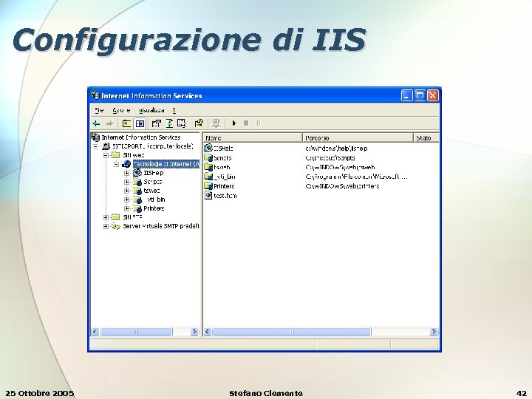532x399 pixels.
Task: Select the Siti Web folder in tree
Action: click(x=133, y=155)
